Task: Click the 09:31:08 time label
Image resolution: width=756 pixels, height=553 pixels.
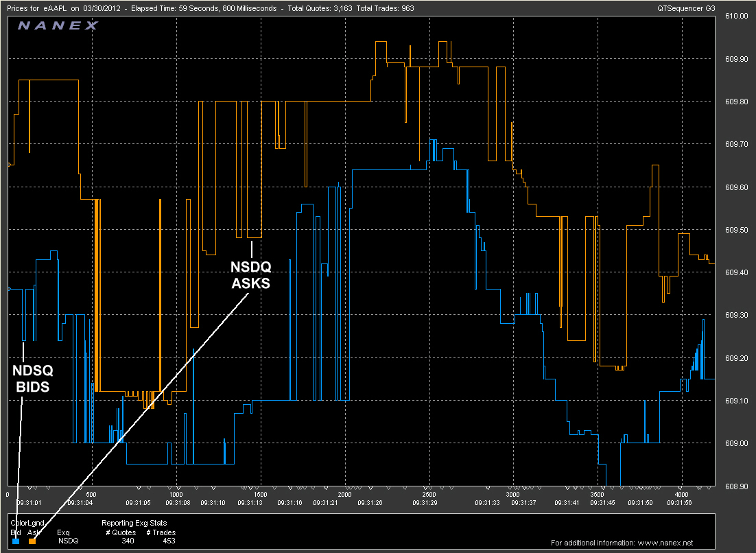Action: point(178,503)
